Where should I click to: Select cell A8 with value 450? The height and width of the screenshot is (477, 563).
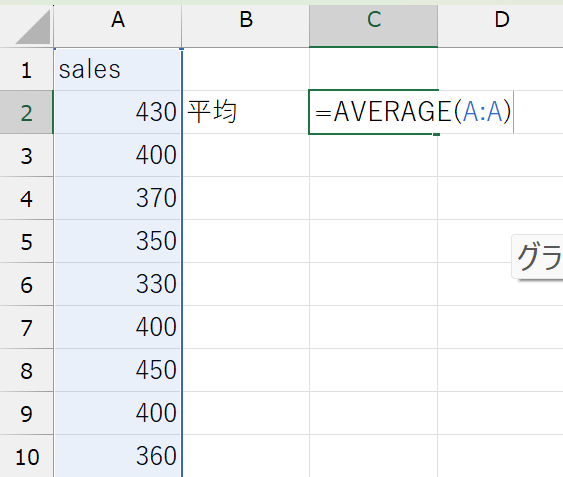tap(117, 370)
